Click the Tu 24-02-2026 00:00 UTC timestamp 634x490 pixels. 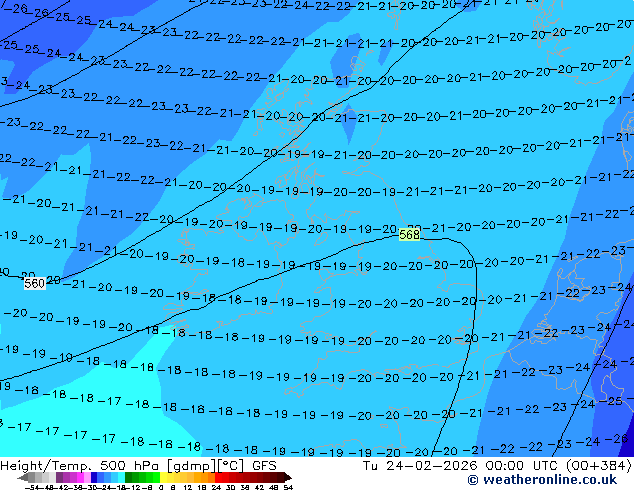(x=462, y=466)
